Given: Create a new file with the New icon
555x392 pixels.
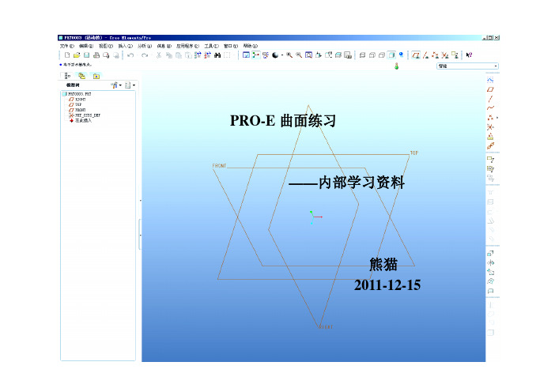Looking at the screenshot, I should pos(67,55).
